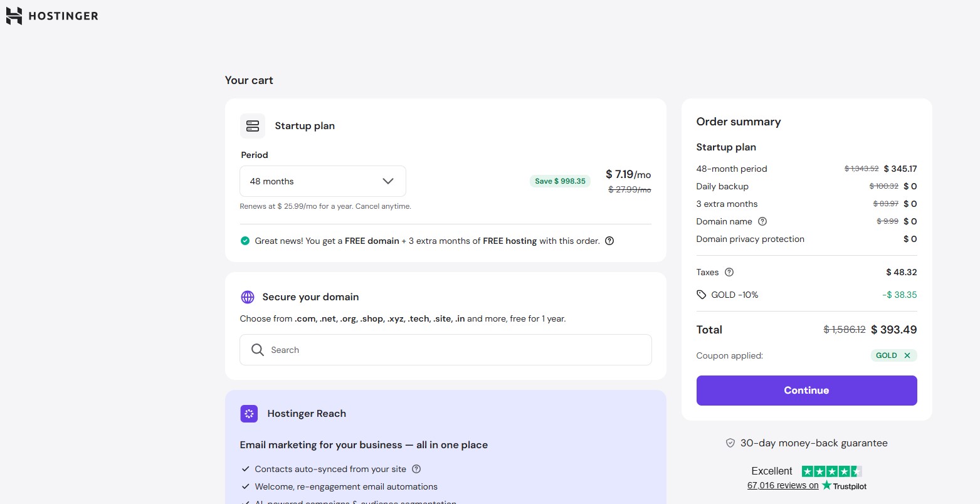Click the Hostinger logo
Viewport: 980px width, 504px height.
pyautogui.click(x=52, y=16)
